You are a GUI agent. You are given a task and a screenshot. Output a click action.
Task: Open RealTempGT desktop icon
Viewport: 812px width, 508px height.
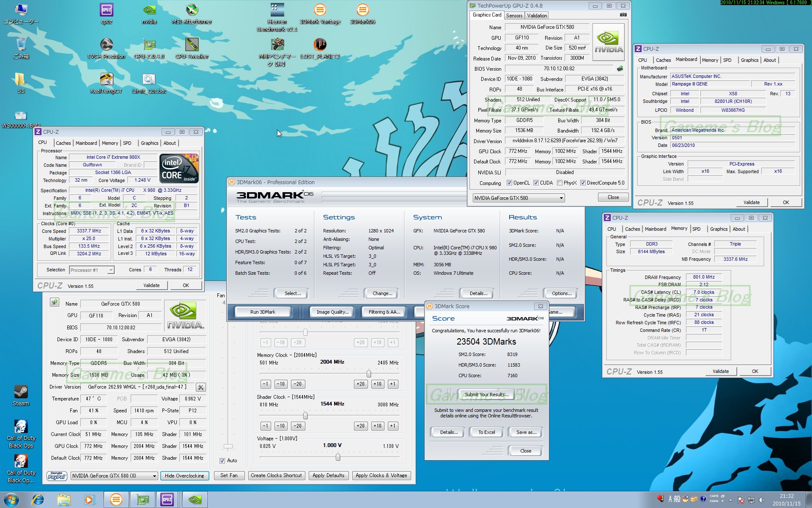pos(106,80)
